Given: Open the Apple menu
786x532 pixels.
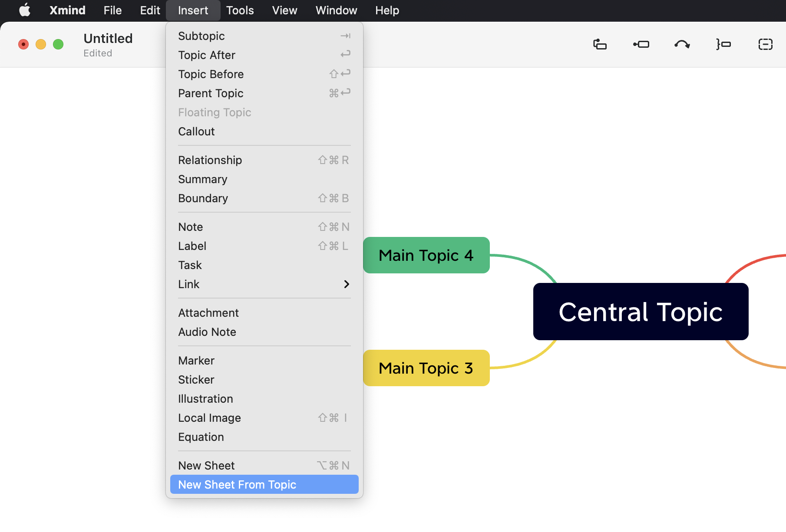Looking at the screenshot, I should (25, 10).
